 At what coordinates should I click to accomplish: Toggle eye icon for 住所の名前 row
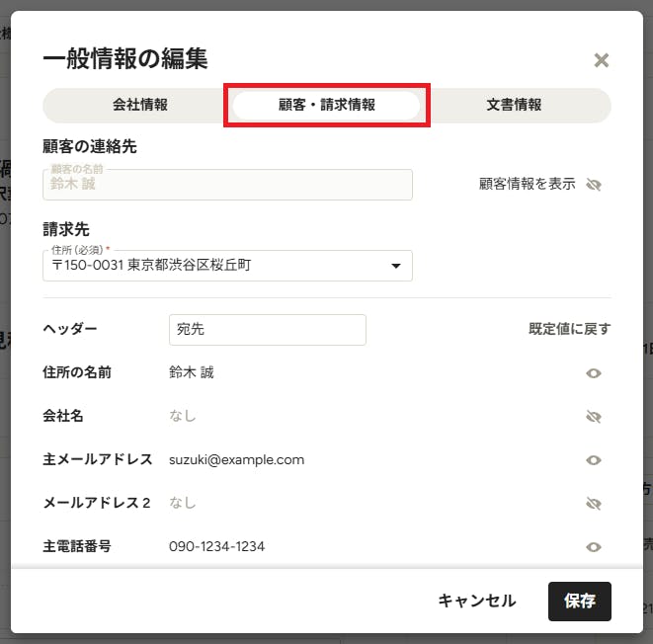pos(594,373)
